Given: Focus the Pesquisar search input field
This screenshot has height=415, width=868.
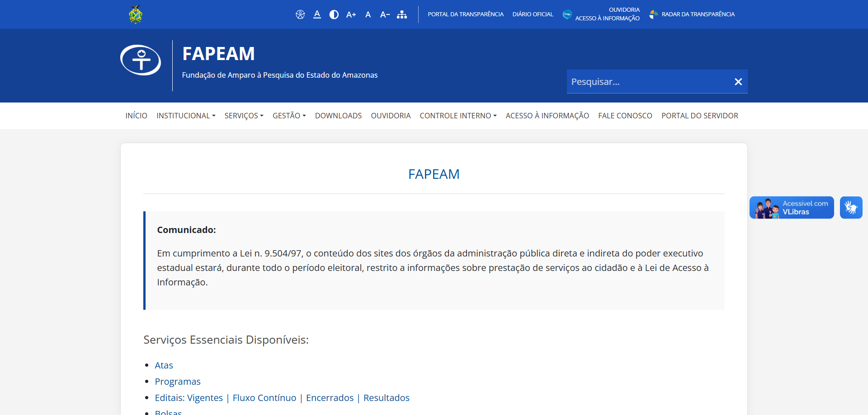Looking at the screenshot, I should 649,82.
